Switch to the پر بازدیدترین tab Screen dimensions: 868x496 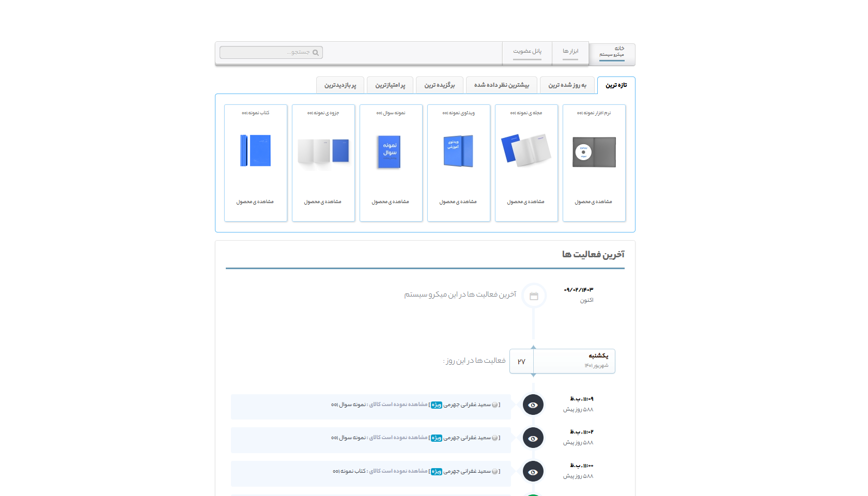(340, 85)
